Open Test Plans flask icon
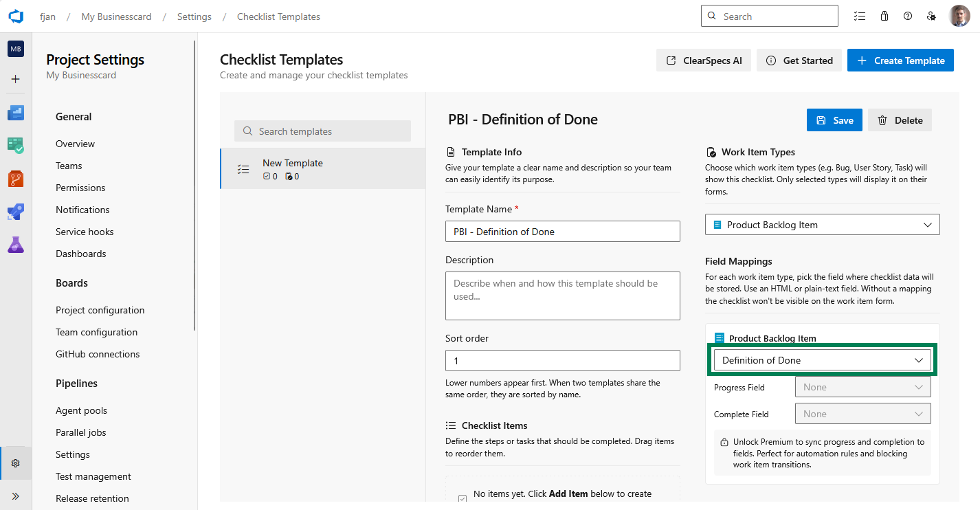Viewport: 980px width, 510px height. 16,244
